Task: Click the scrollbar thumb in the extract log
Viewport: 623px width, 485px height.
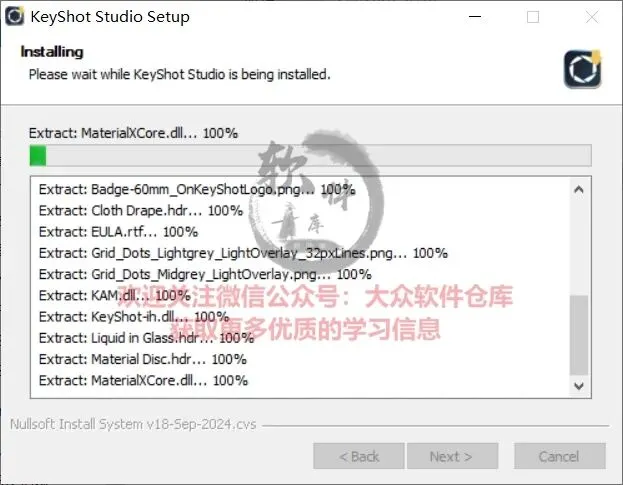Action: (579, 335)
